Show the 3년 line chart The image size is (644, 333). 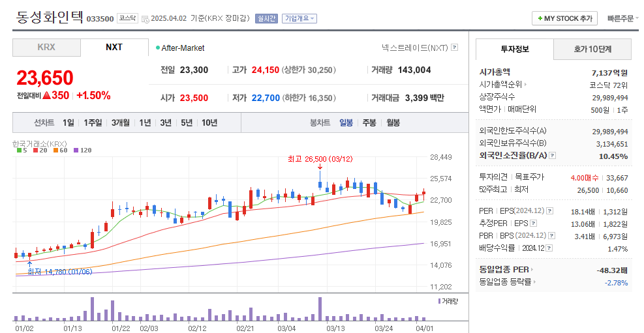tap(166, 123)
